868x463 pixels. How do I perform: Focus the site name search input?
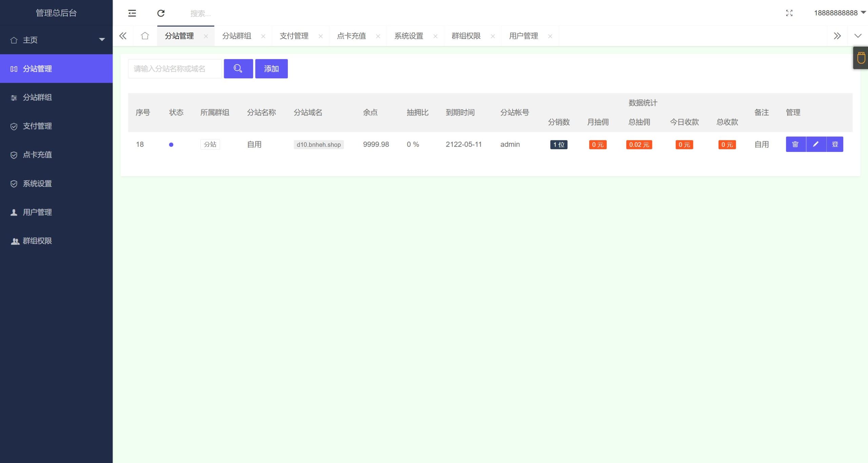tap(175, 69)
